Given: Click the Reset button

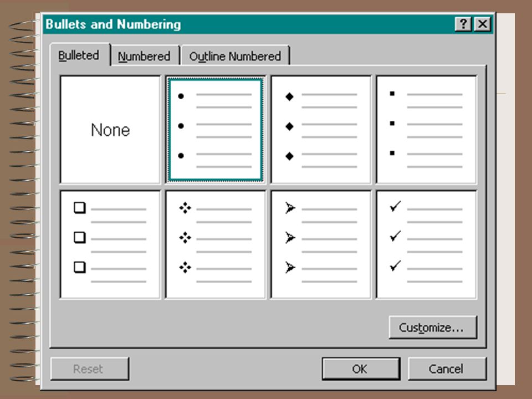Looking at the screenshot, I should tap(90, 369).
